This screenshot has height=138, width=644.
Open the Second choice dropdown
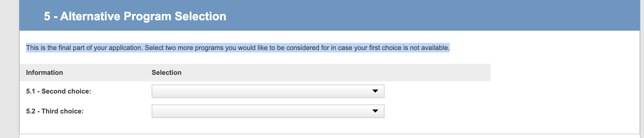click(x=268, y=91)
